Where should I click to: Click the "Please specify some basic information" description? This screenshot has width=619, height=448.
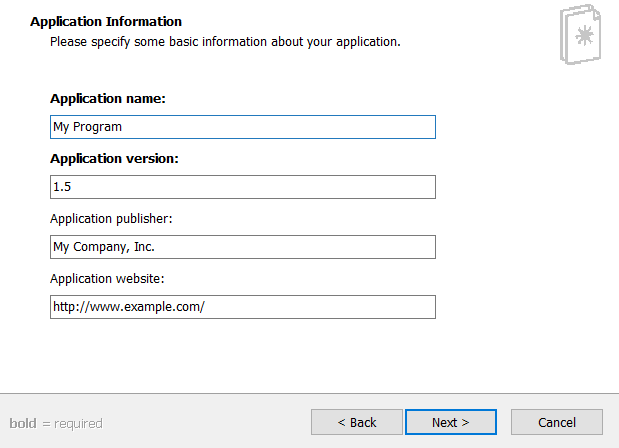point(225,41)
